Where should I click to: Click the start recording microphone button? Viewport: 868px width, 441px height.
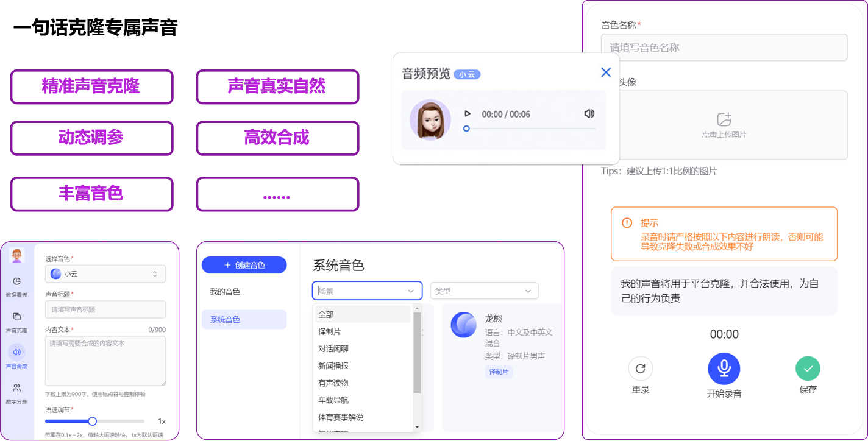[724, 369]
